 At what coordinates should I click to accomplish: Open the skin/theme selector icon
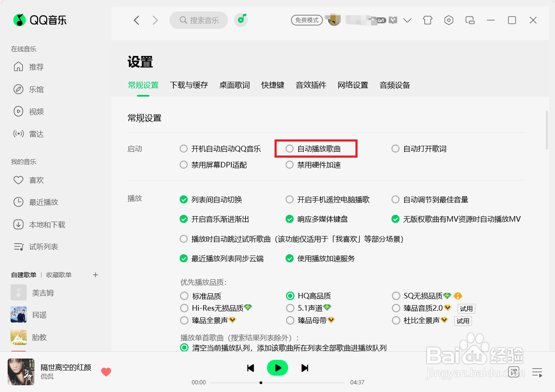point(427,20)
